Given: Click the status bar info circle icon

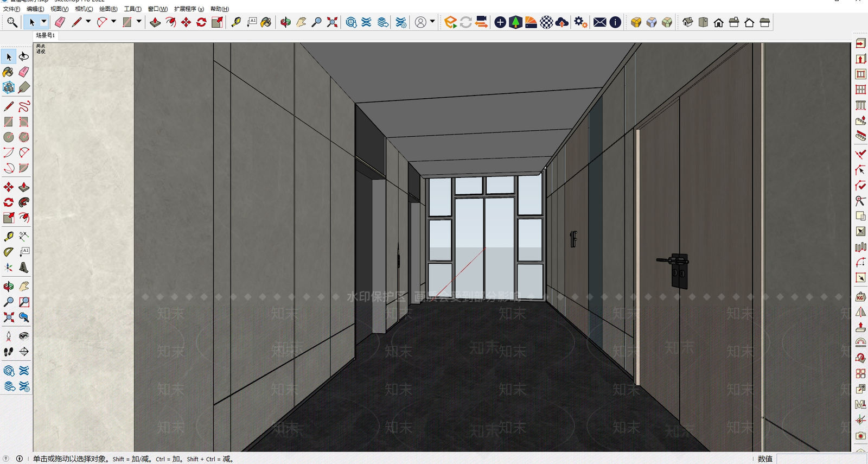Looking at the screenshot, I should click(x=20, y=459).
